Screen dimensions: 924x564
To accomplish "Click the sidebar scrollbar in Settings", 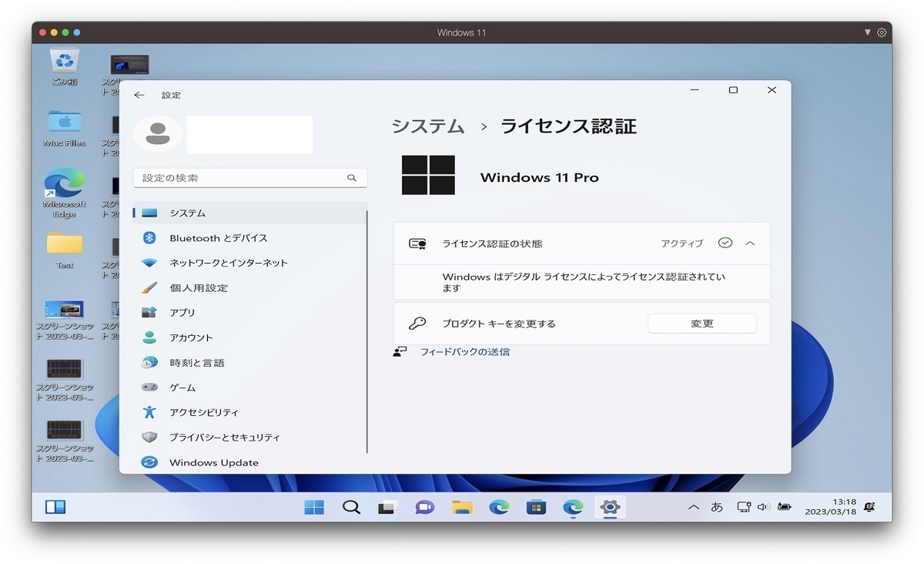I will pyautogui.click(x=368, y=332).
